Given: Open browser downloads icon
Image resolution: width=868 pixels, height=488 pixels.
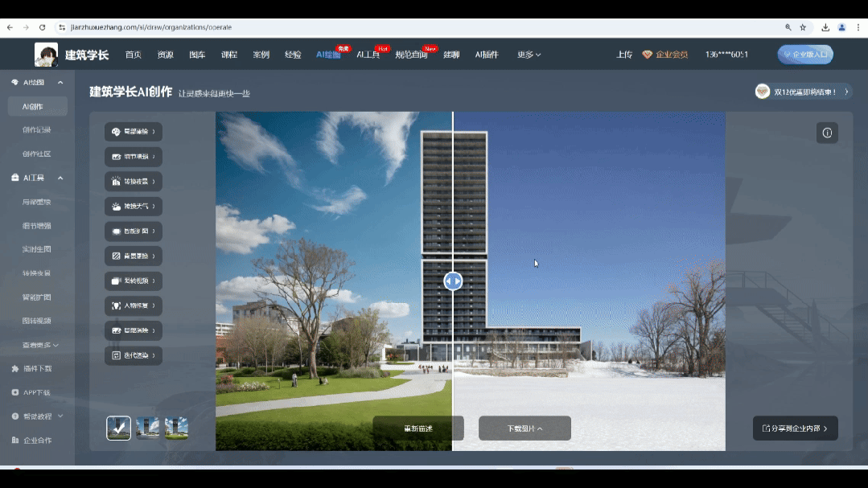Looking at the screenshot, I should point(825,27).
